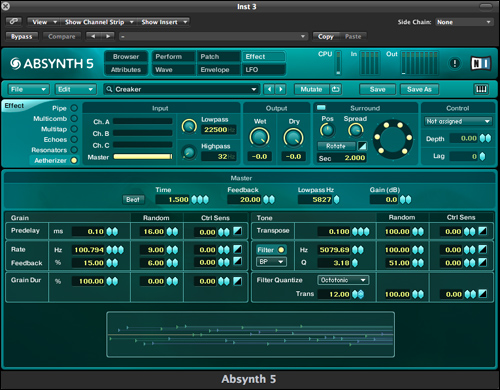500x390 pixels.
Task: Select the Multitap effect radio button
Action: [74, 129]
